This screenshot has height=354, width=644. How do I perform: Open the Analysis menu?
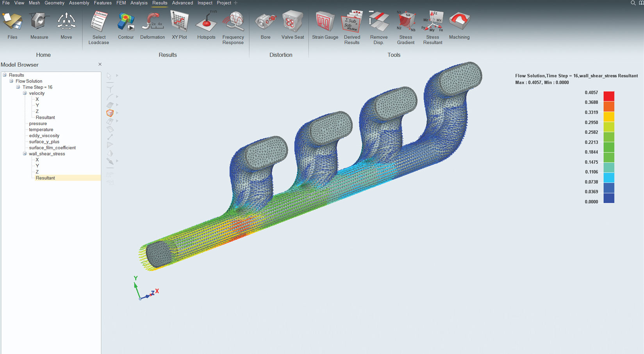[139, 3]
